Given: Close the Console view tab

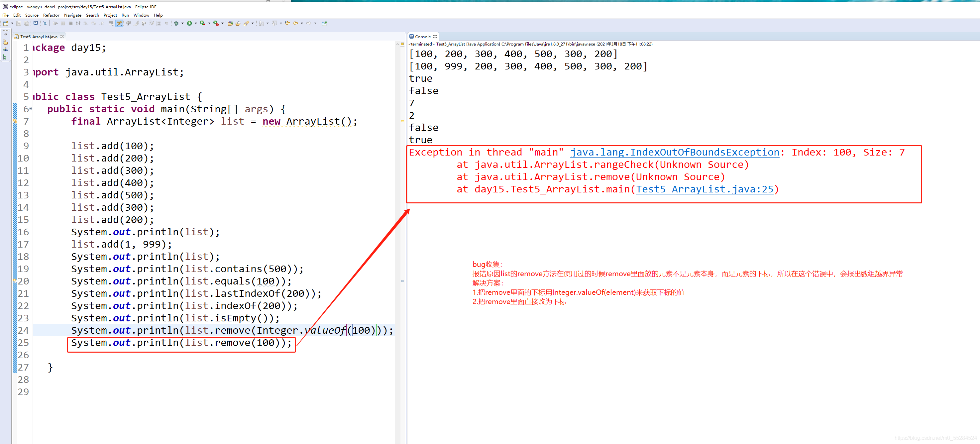Looking at the screenshot, I should point(435,37).
